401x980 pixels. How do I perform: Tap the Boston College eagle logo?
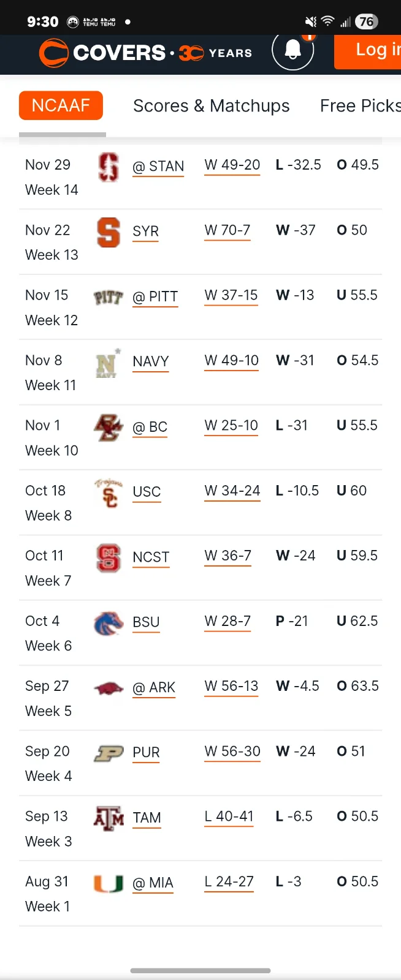(x=109, y=428)
